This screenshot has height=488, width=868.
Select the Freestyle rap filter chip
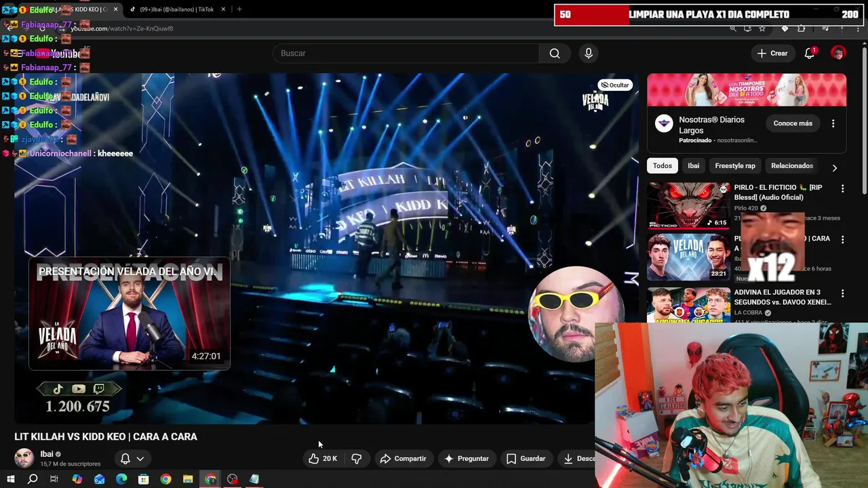pyautogui.click(x=735, y=166)
